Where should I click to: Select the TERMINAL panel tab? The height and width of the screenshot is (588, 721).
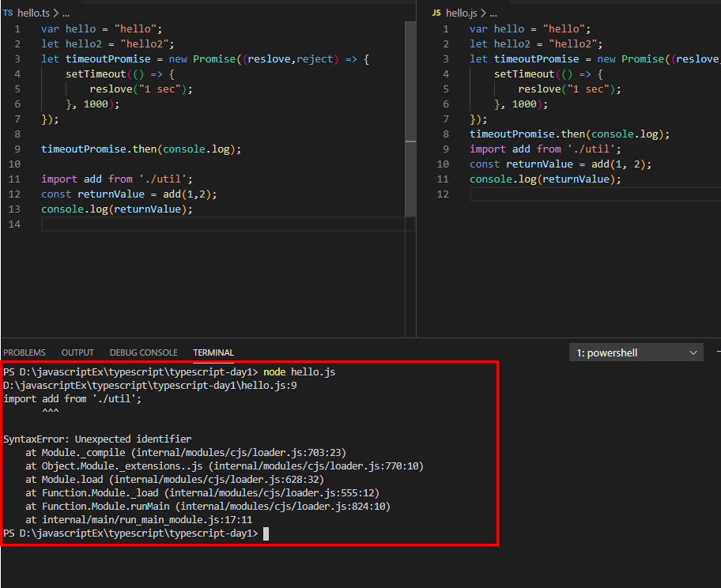[213, 352]
